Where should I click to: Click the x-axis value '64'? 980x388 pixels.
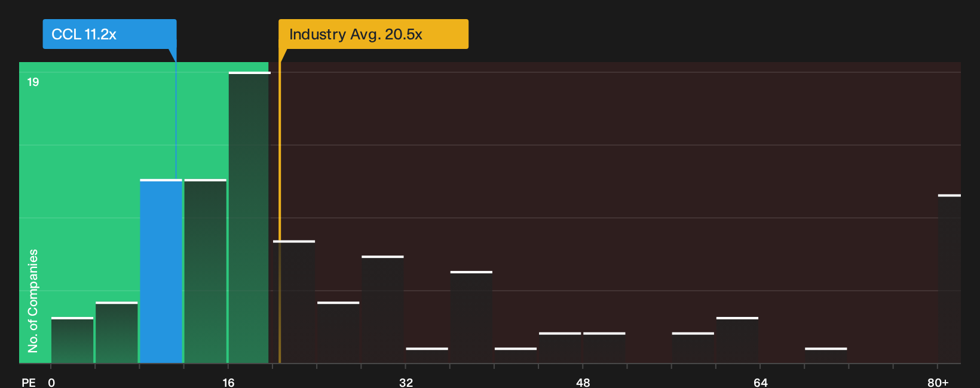(760, 382)
